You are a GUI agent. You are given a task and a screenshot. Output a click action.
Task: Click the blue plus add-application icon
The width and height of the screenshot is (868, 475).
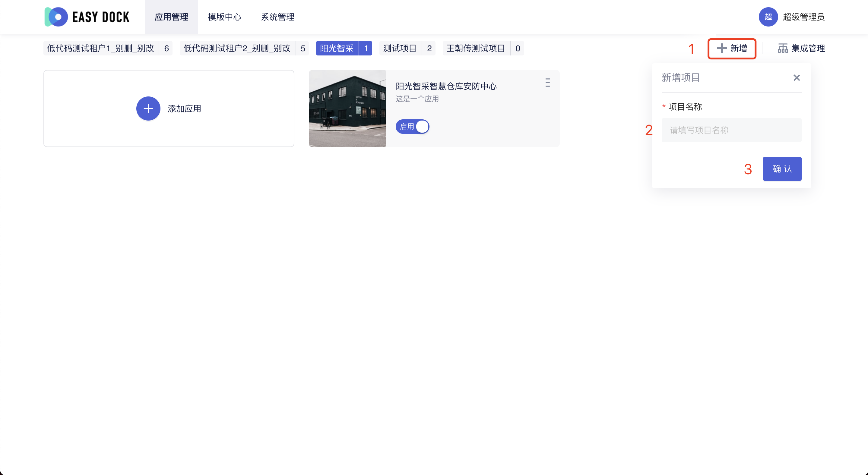pos(148,109)
